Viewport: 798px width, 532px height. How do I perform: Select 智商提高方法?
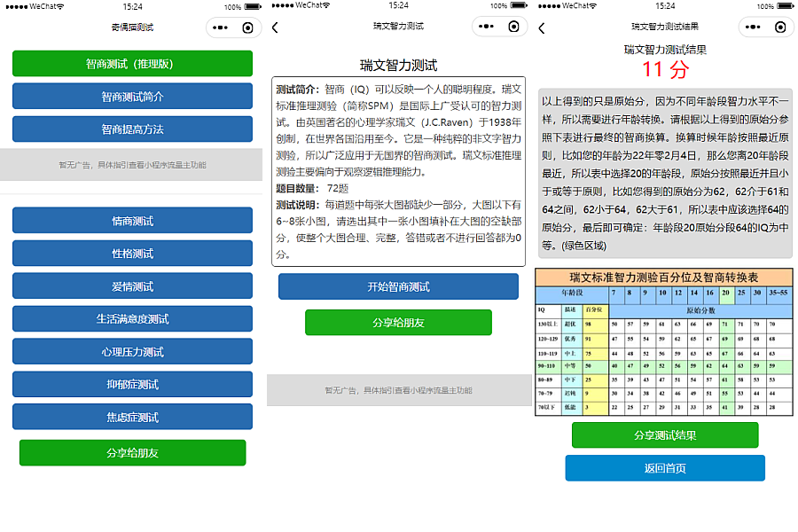[132, 129]
